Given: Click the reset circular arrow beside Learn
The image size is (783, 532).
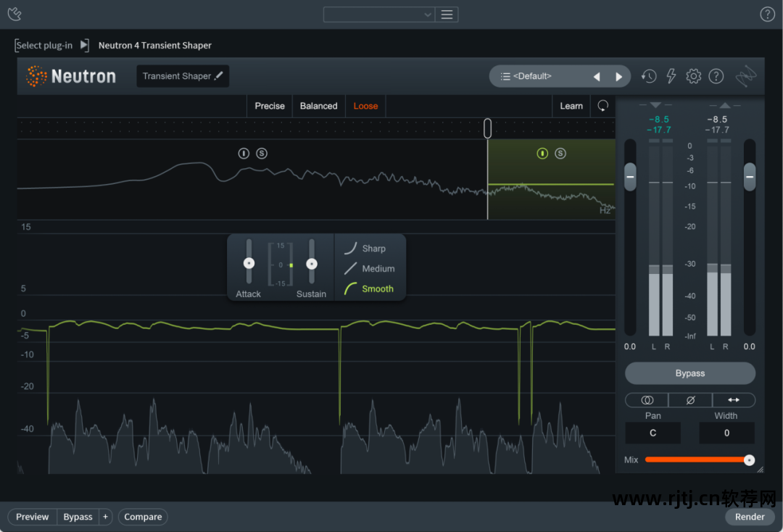Looking at the screenshot, I should (x=603, y=106).
